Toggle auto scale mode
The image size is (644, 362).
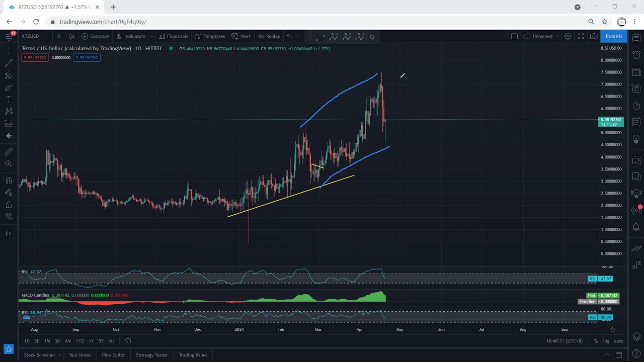pyautogui.click(x=619, y=341)
